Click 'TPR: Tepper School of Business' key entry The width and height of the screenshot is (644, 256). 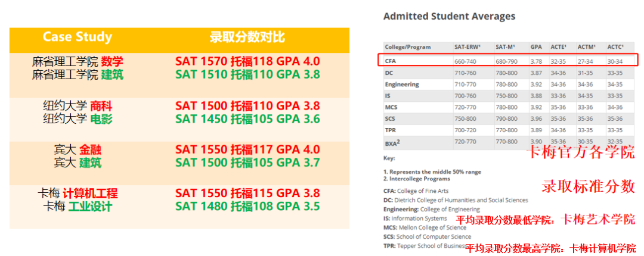(x=424, y=246)
